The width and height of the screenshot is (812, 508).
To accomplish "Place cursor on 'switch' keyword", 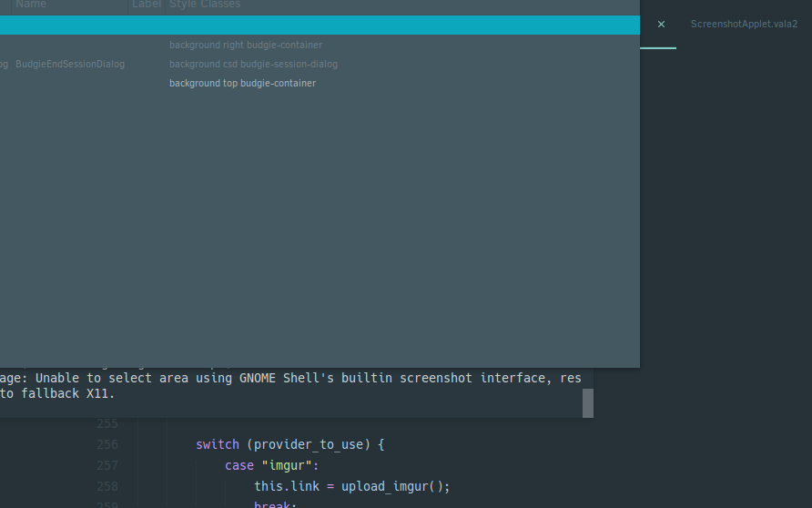I will click(x=218, y=444).
